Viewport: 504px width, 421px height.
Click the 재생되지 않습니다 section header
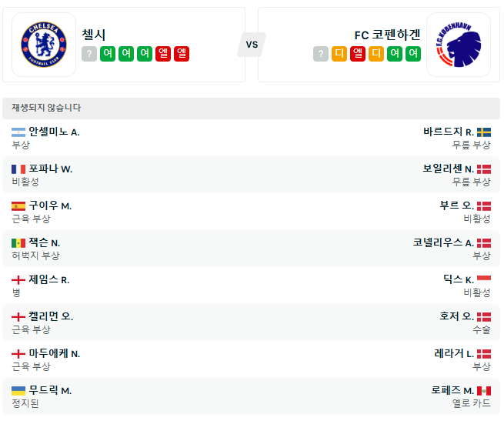click(47, 108)
